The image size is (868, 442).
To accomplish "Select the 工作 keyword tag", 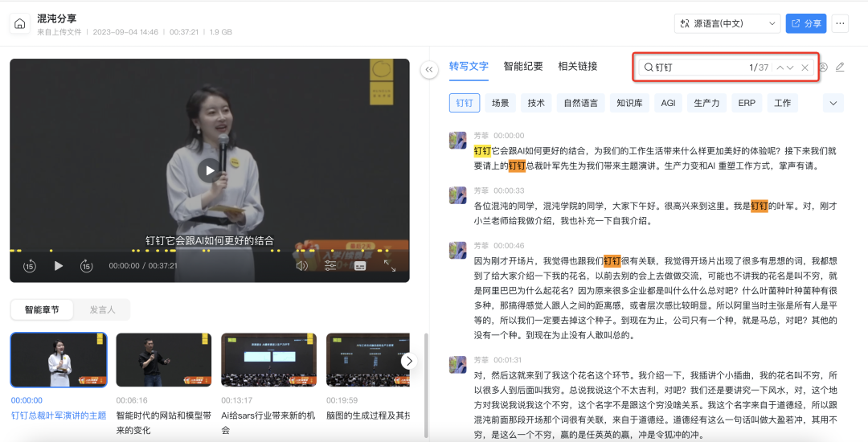I will pyautogui.click(x=782, y=103).
